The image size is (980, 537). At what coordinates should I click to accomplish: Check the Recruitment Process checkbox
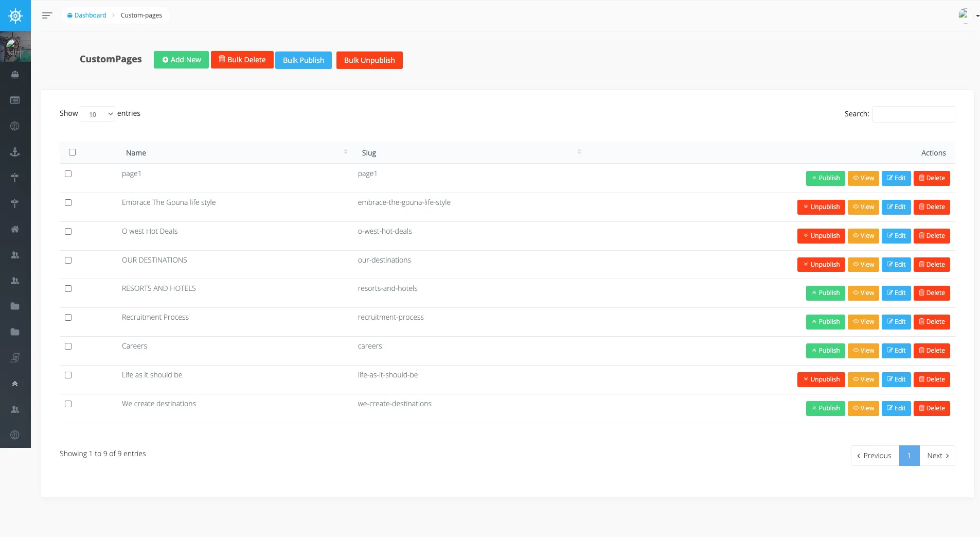tap(68, 317)
